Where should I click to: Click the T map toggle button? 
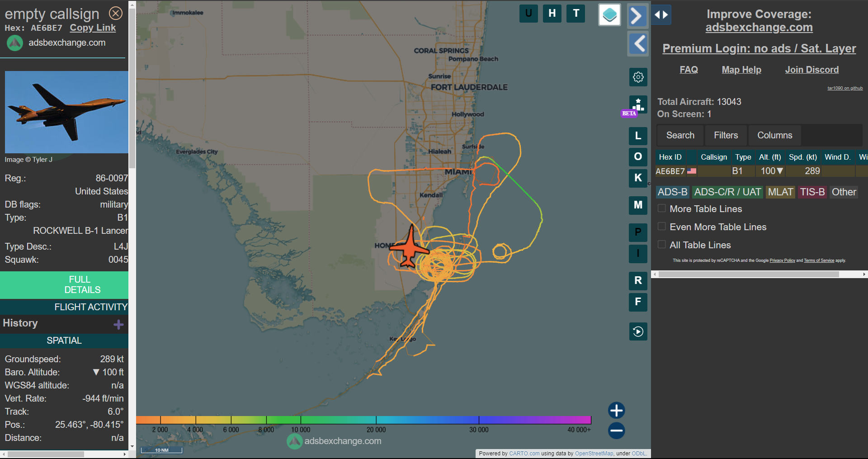click(x=576, y=14)
